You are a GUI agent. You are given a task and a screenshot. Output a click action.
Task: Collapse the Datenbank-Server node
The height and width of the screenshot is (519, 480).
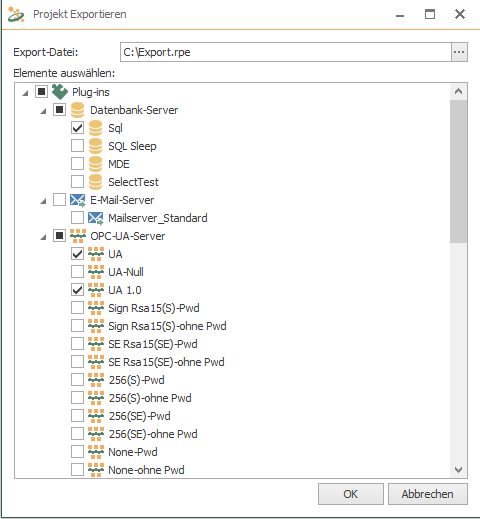click(x=43, y=111)
